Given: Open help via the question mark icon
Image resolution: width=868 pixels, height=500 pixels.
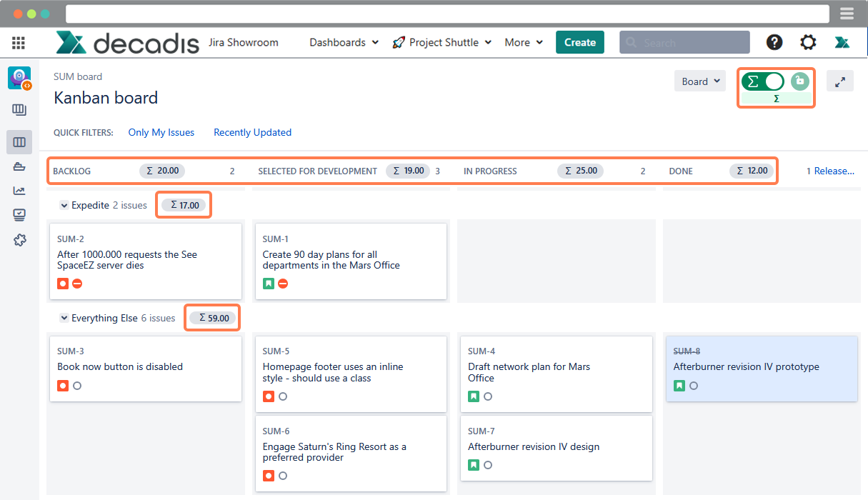Looking at the screenshot, I should [774, 42].
